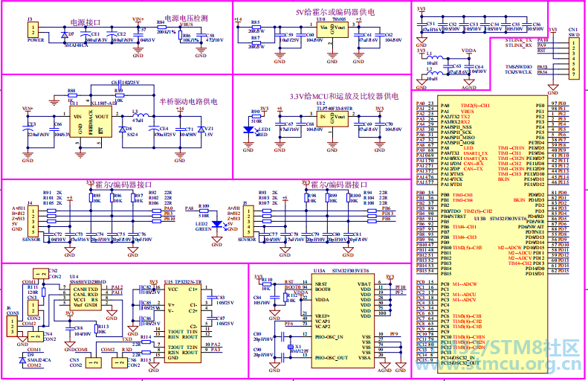Click the R109 510R resistor
Viewport: 588px width, 381px height.
coord(204,211)
